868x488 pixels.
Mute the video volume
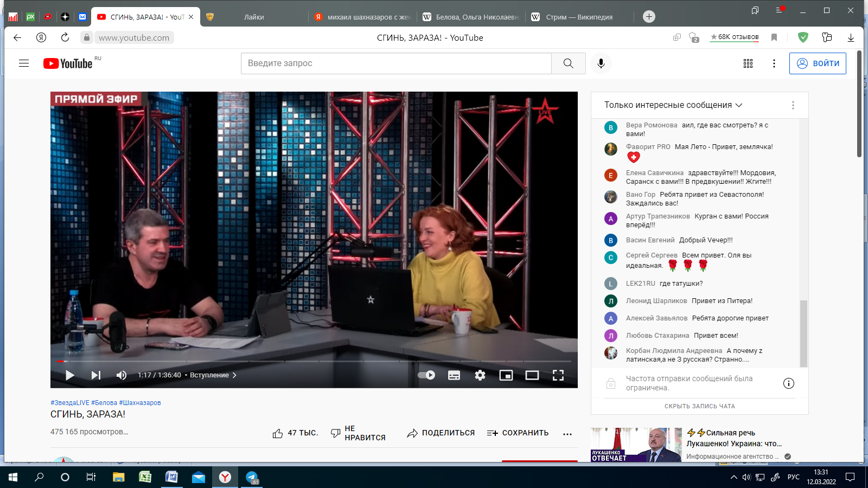pos(122,375)
